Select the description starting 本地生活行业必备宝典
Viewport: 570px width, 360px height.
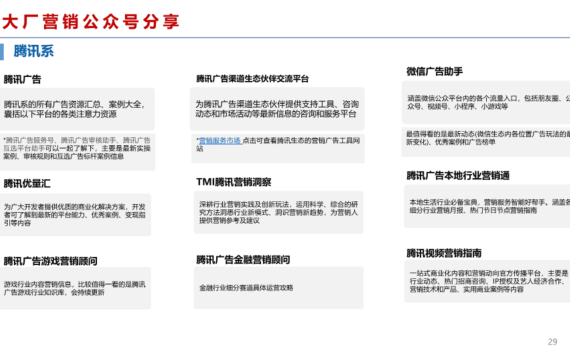[x=487, y=206]
